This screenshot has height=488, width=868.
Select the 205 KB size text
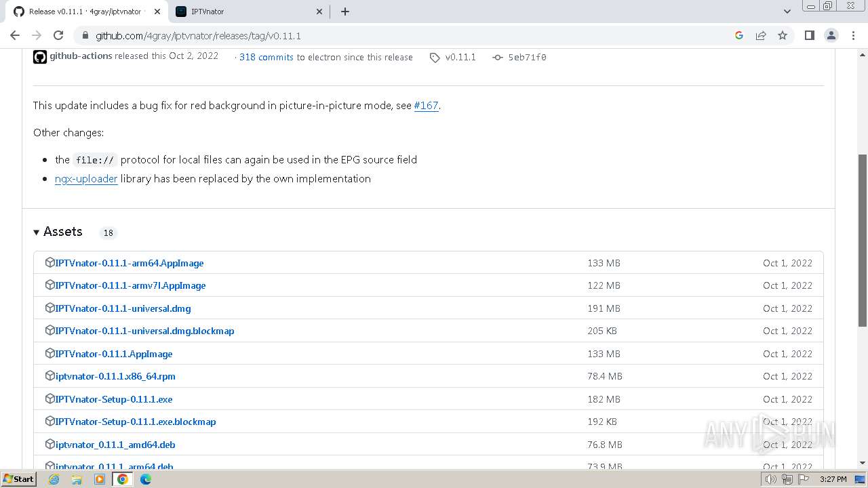602,331
